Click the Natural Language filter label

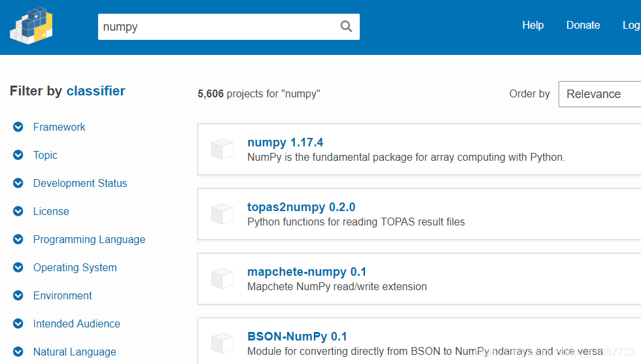[75, 352]
